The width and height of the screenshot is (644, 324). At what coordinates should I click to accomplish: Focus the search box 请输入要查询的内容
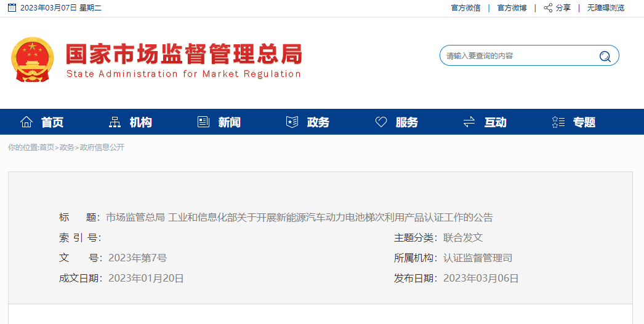click(517, 56)
